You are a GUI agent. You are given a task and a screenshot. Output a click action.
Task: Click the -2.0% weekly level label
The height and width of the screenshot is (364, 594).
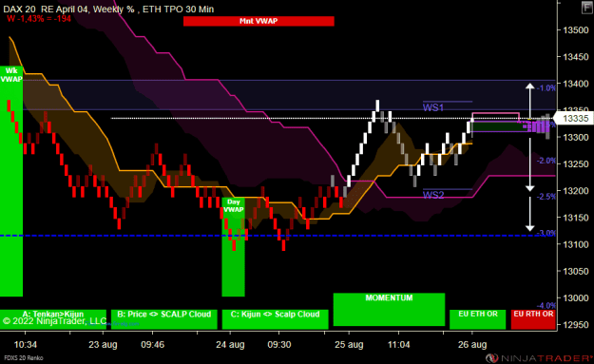(546, 161)
